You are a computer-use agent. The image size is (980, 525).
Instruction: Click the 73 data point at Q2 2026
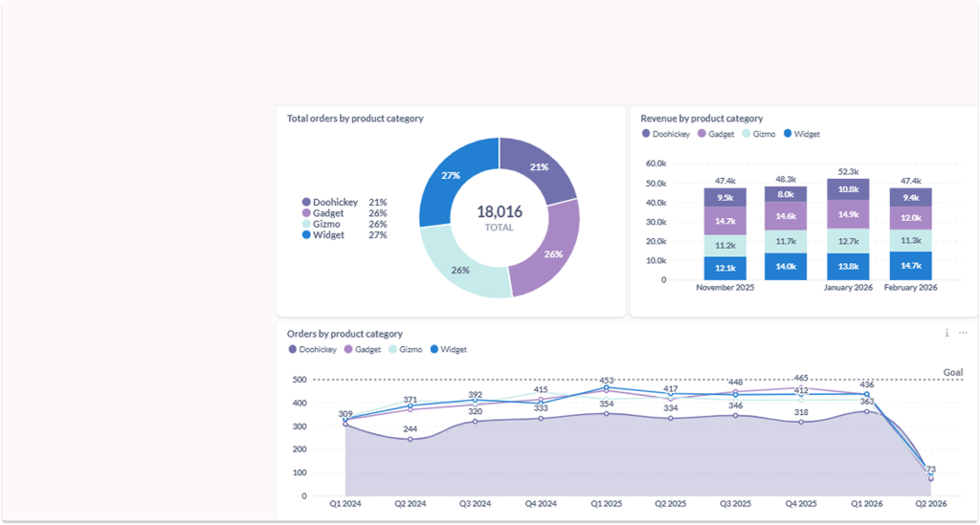coord(931,479)
